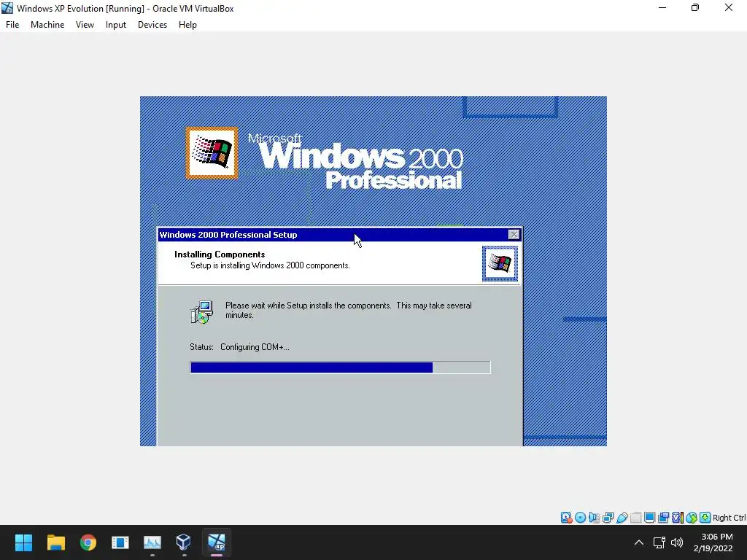
Task: Click the recording status icon
Action: 663,518
